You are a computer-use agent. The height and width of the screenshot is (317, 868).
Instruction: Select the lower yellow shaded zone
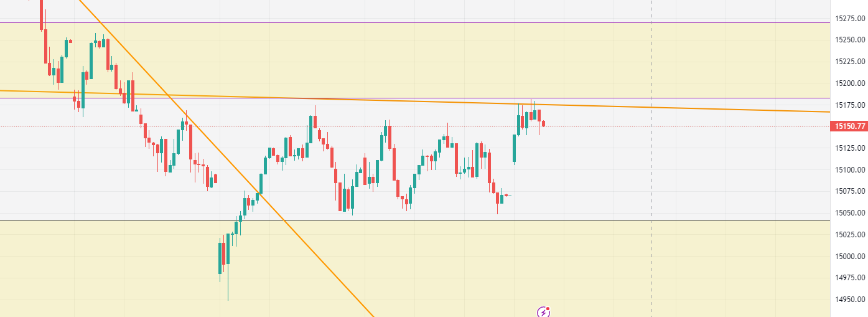tap(436, 268)
